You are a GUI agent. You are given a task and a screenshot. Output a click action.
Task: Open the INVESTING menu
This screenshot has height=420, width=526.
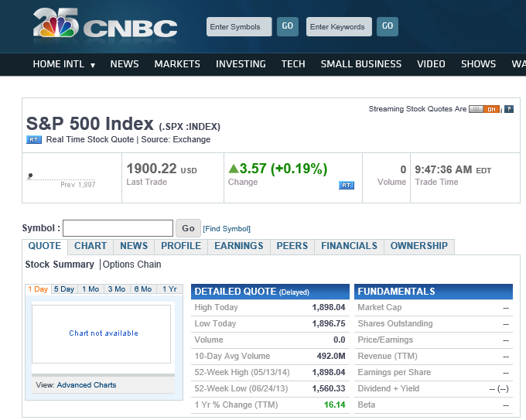(x=241, y=64)
